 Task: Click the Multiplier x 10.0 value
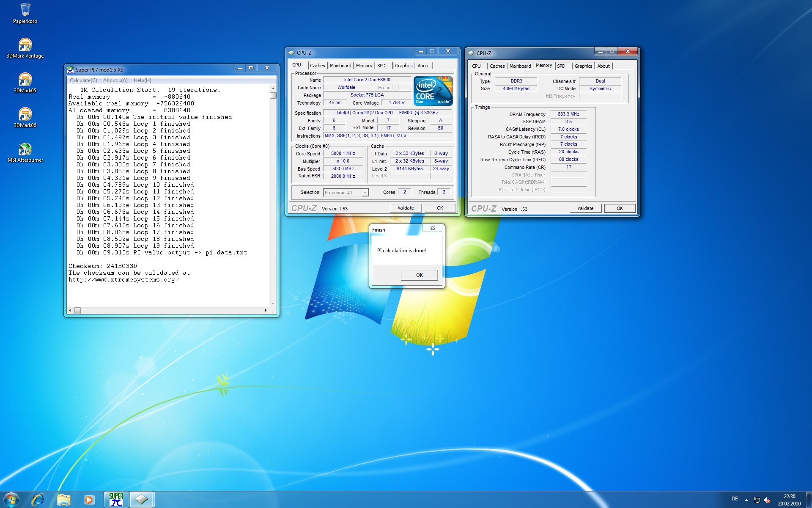point(343,161)
